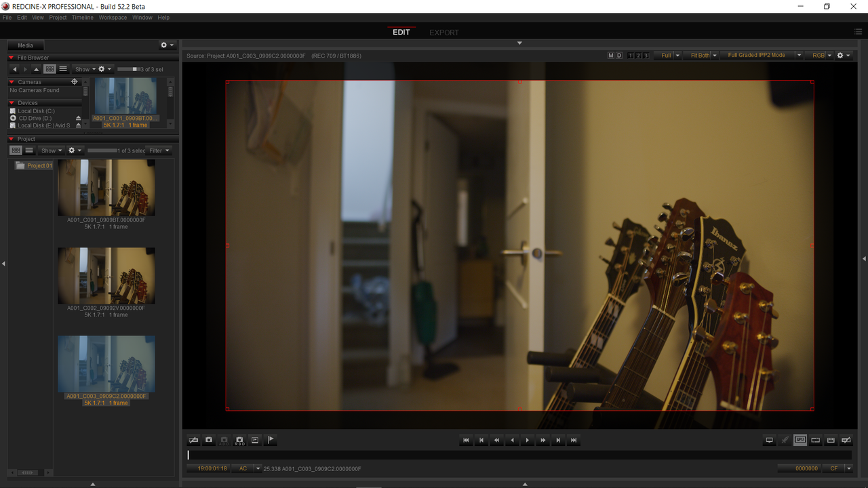
Task: Select viewer preset 2
Action: (x=638, y=56)
